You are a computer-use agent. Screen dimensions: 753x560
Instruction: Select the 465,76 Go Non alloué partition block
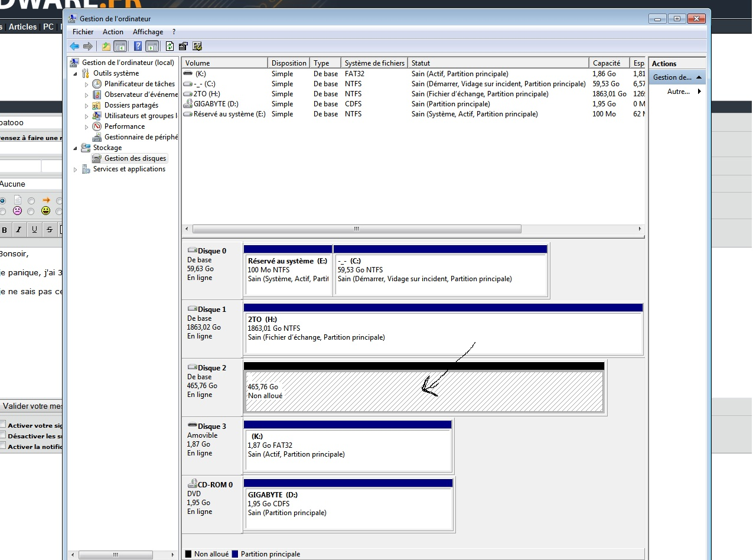tap(424, 386)
